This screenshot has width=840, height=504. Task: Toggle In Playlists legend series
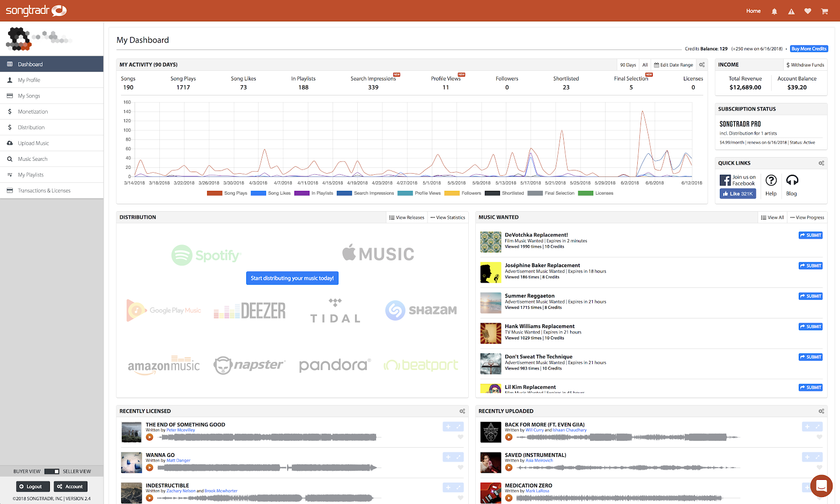(x=314, y=193)
